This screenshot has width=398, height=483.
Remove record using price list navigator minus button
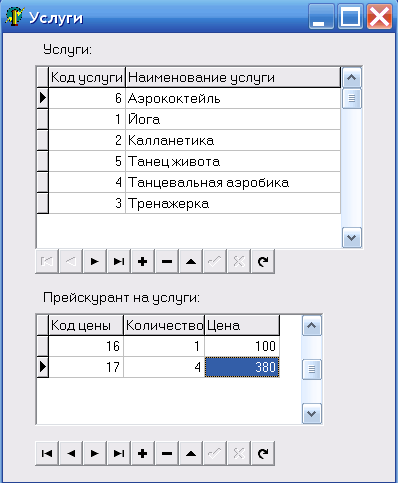[x=167, y=453]
